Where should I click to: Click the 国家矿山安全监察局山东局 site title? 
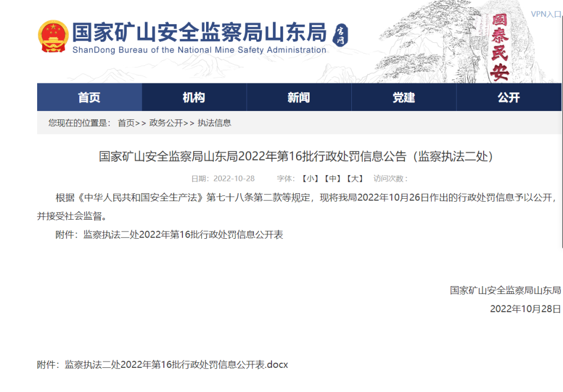coord(200,33)
